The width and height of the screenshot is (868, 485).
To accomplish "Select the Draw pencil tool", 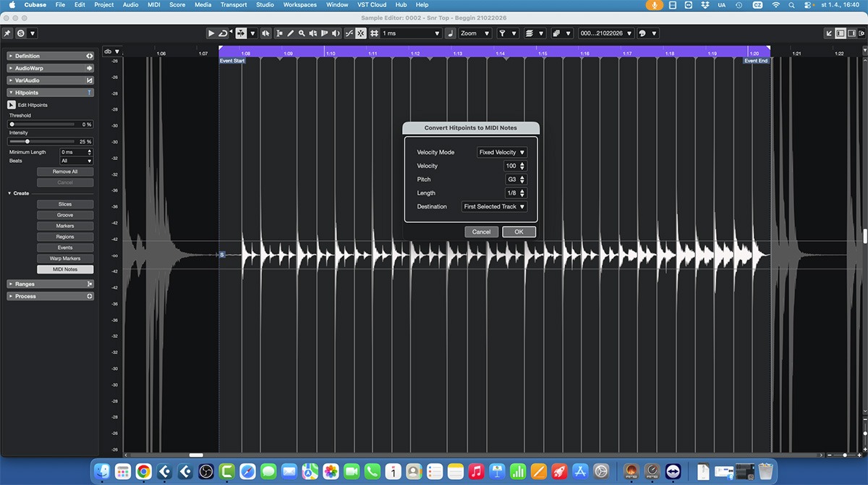I will [x=291, y=33].
